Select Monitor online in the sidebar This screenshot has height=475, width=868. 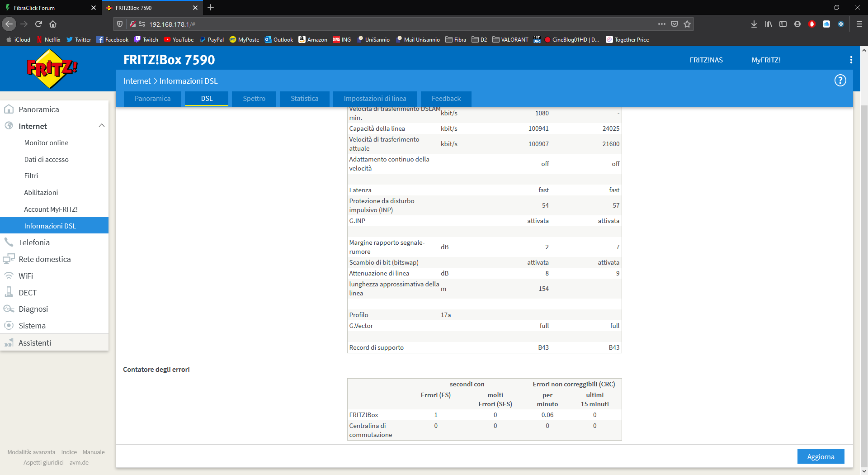pos(46,143)
